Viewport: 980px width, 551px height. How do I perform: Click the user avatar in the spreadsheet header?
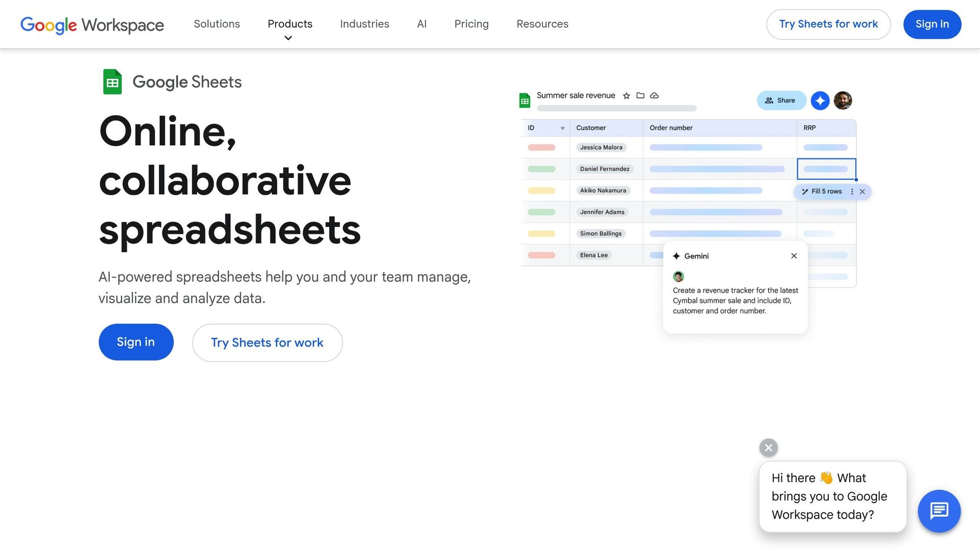[x=843, y=100]
